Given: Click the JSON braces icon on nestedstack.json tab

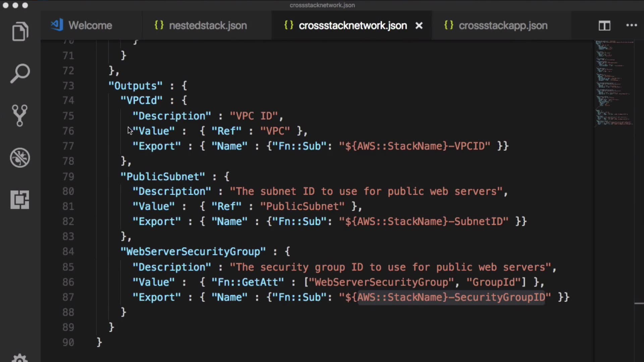Looking at the screenshot, I should 159,25.
